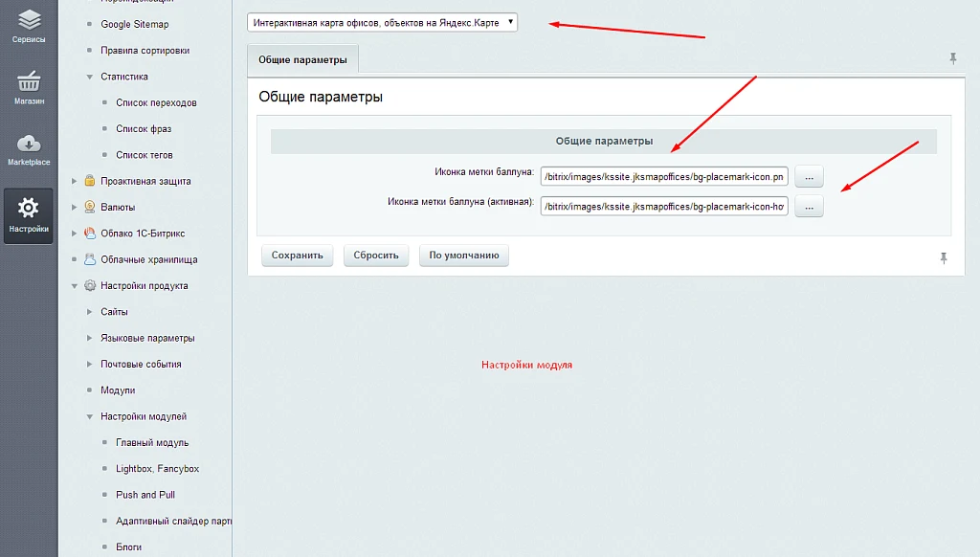Click the icon beside Облако 1С-Битрикс
Viewport: 980px width, 557px height.
click(90, 234)
